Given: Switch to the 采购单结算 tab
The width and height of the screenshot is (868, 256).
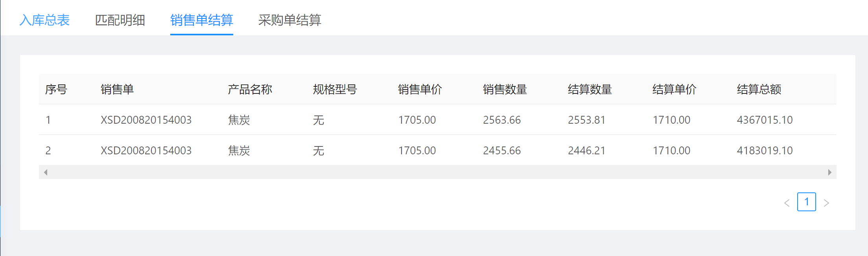Looking at the screenshot, I should 289,20.
